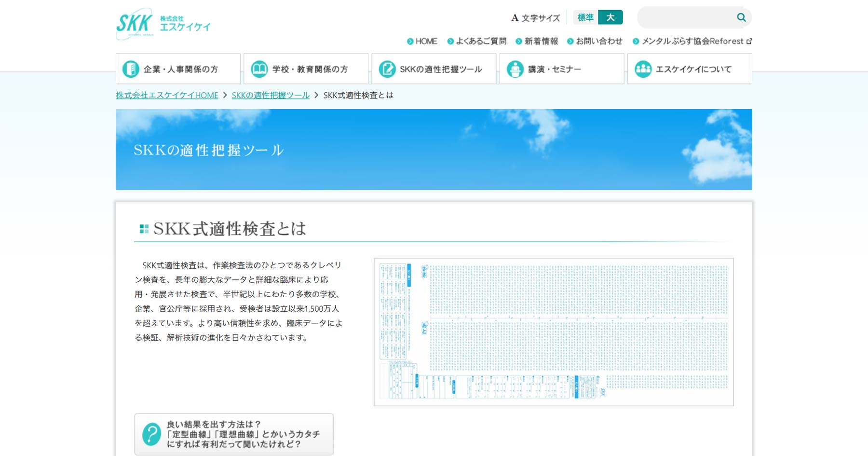The image size is (868, 456).
Task: Click the SKK company logo
Action: click(x=163, y=24)
